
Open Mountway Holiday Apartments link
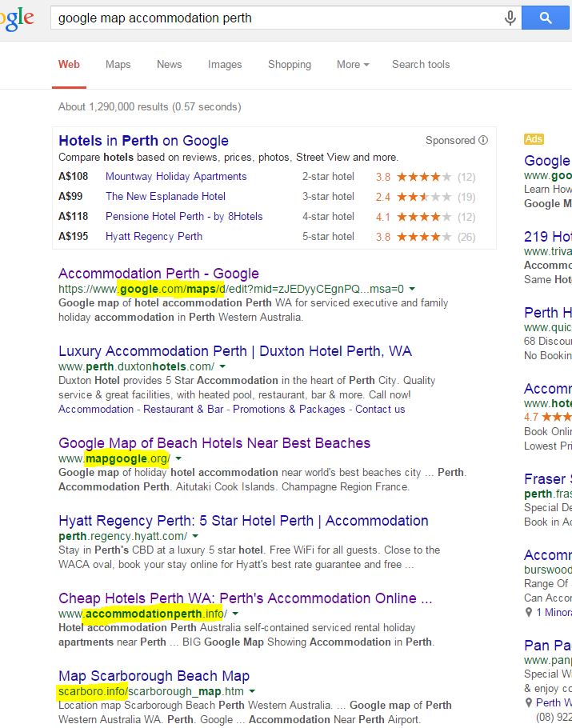pyautogui.click(x=176, y=177)
